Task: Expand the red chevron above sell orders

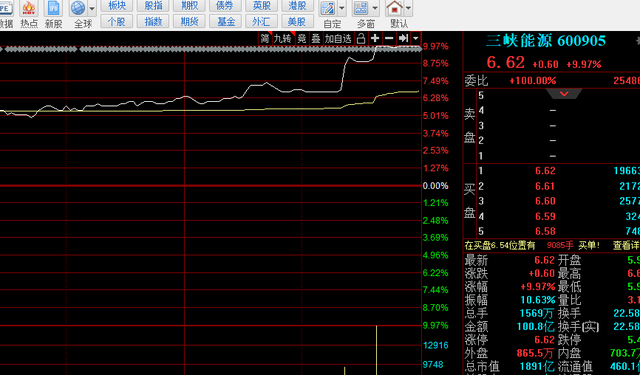Action: pos(564,94)
